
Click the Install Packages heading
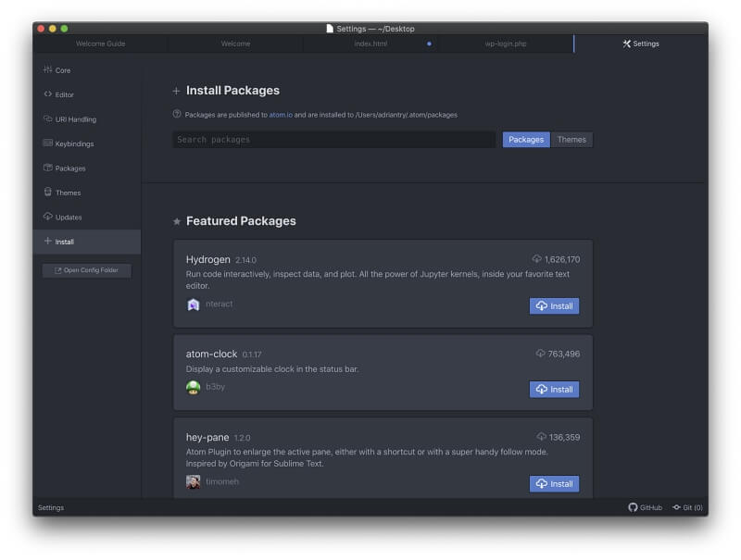232,90
